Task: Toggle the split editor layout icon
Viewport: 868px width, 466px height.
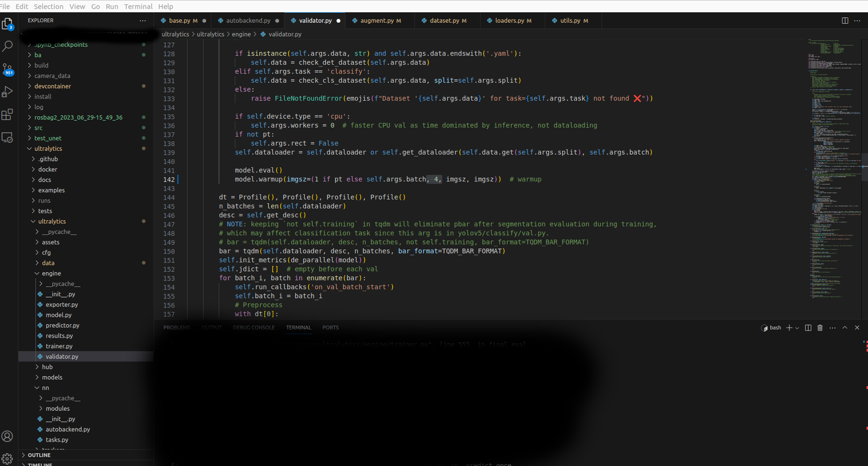Action: (846, 20)
